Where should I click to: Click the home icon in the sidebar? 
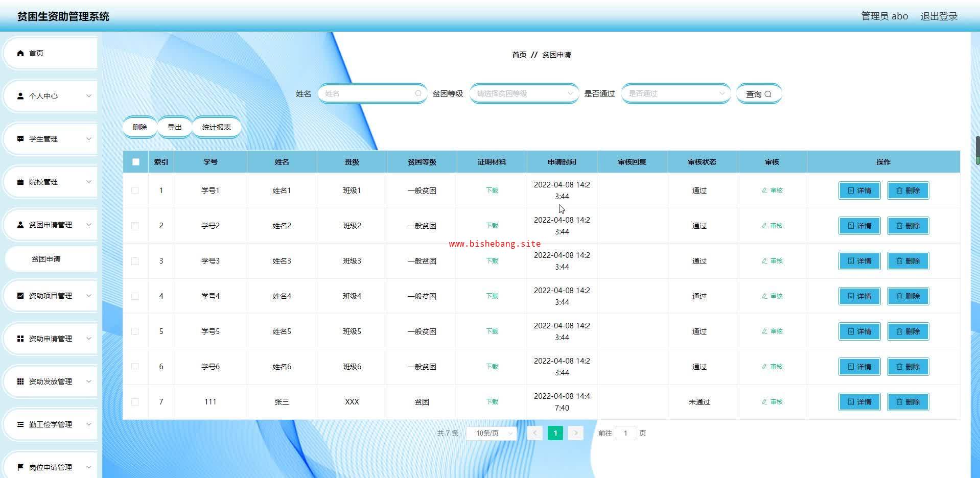[20, 53]
